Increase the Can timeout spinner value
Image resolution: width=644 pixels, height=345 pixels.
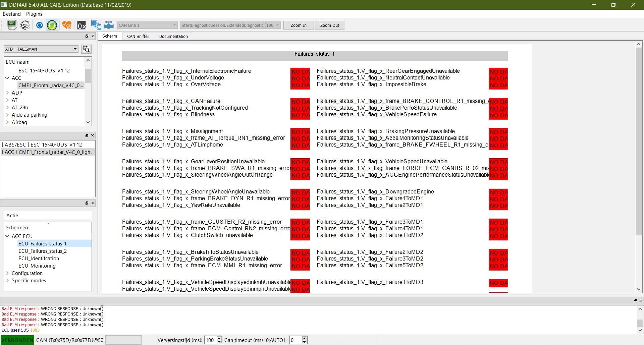click(x=305, y=338)
